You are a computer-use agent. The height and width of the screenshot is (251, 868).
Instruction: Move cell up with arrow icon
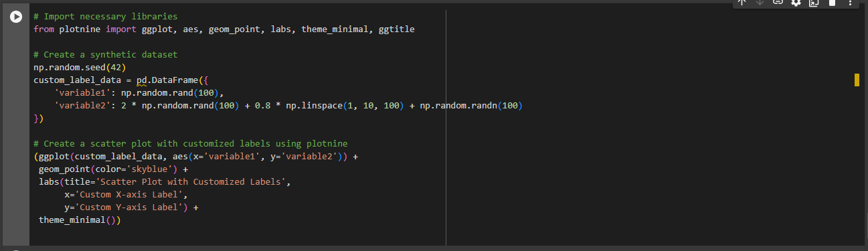click(x=742, y=3)
